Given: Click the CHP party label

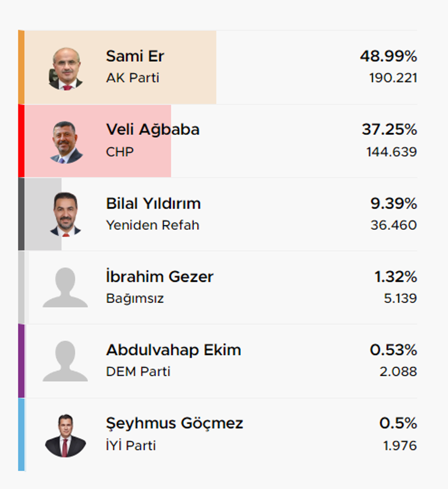Looking at the screenshot, I should [120, 152].
